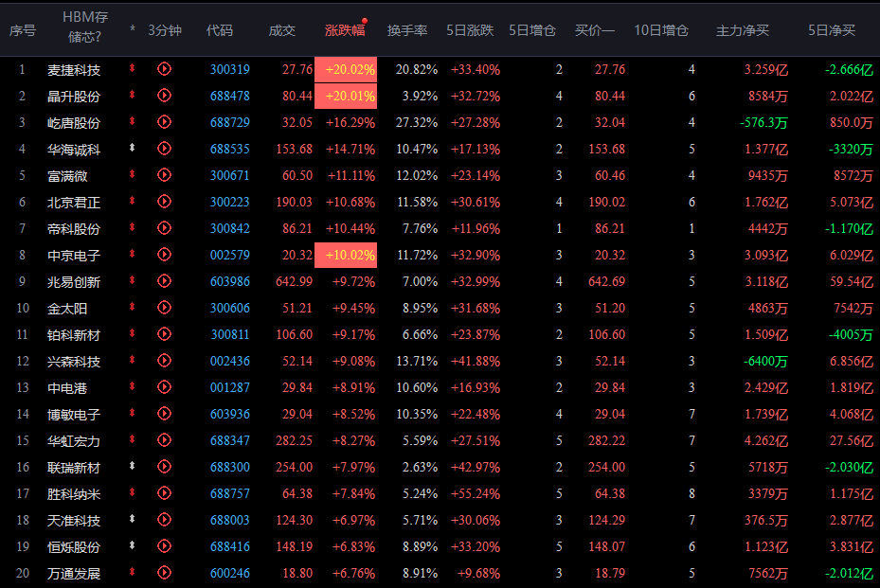
Task: Click highlighted +10.02% cell for 中京电子
Action: point(346,256)
